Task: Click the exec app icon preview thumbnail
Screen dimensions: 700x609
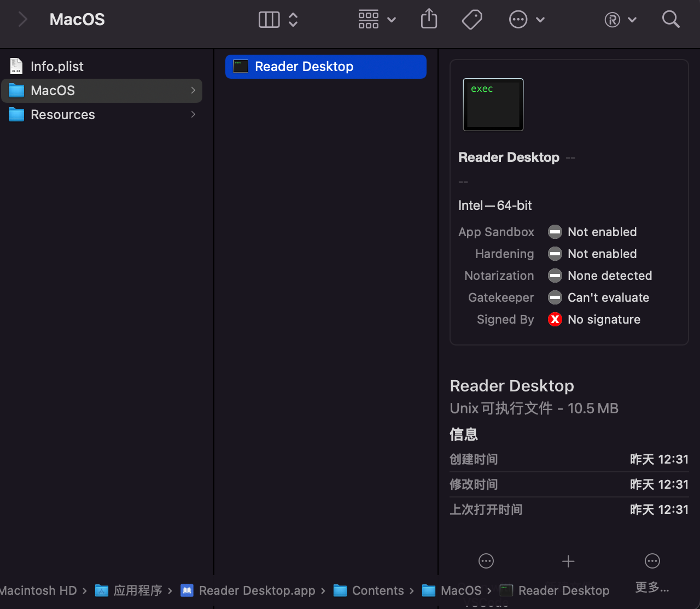Action: [x=493, y=104]
